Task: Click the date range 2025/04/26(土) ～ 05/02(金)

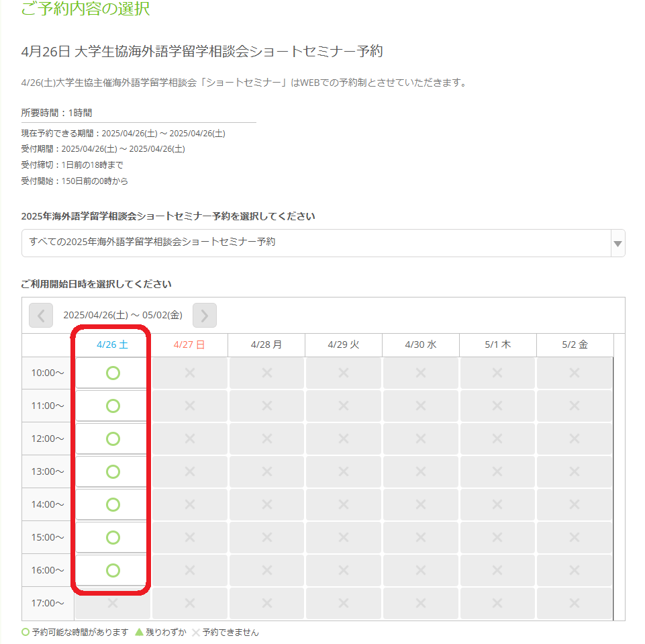Action: (123, 315)
